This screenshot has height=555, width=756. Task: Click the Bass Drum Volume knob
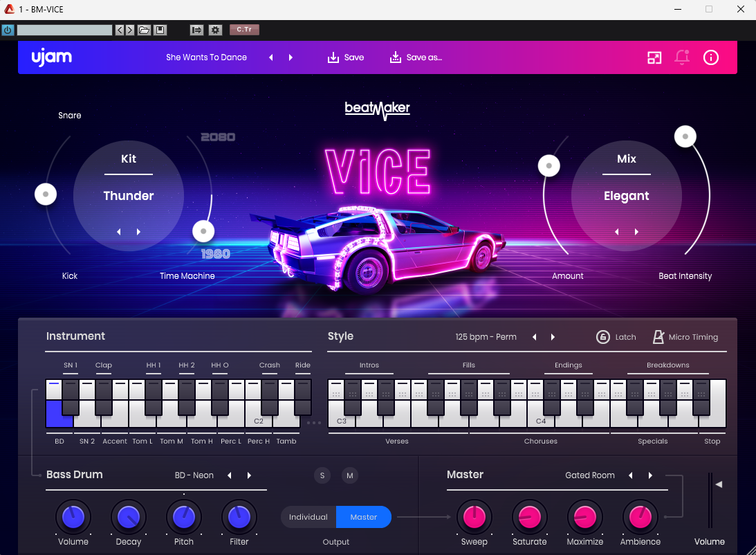tap(73, 517)
